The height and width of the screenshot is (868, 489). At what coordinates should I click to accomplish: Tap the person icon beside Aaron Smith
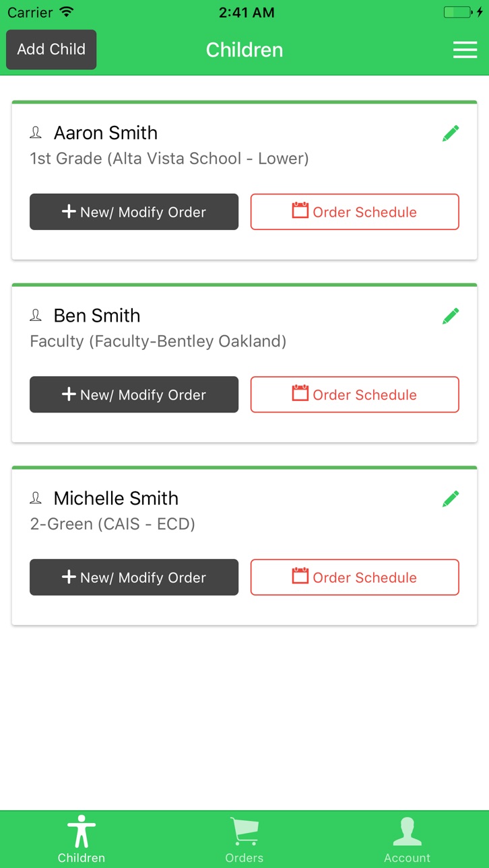coord(36,133)
